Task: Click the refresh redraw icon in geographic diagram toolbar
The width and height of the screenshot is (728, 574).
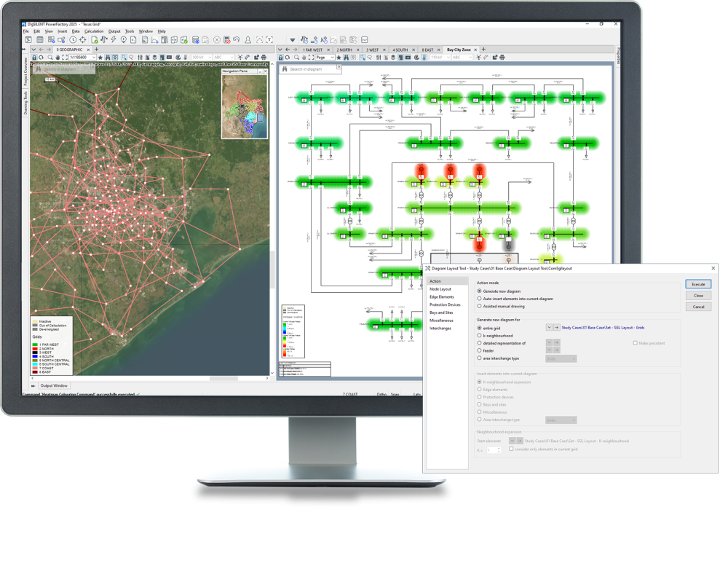Action: [x=41, y=58]
